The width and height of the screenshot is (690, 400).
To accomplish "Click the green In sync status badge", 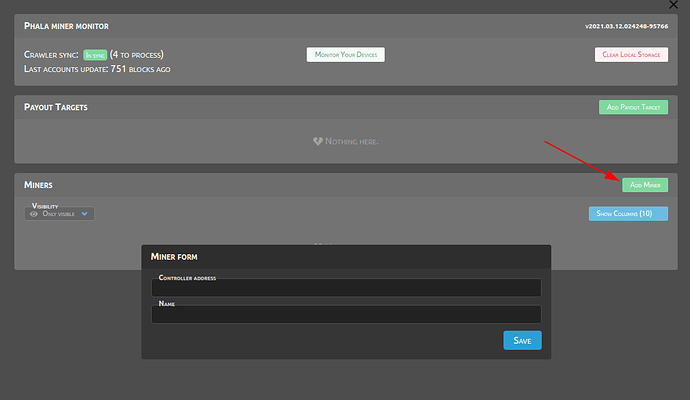I will (x=95, y=54).
